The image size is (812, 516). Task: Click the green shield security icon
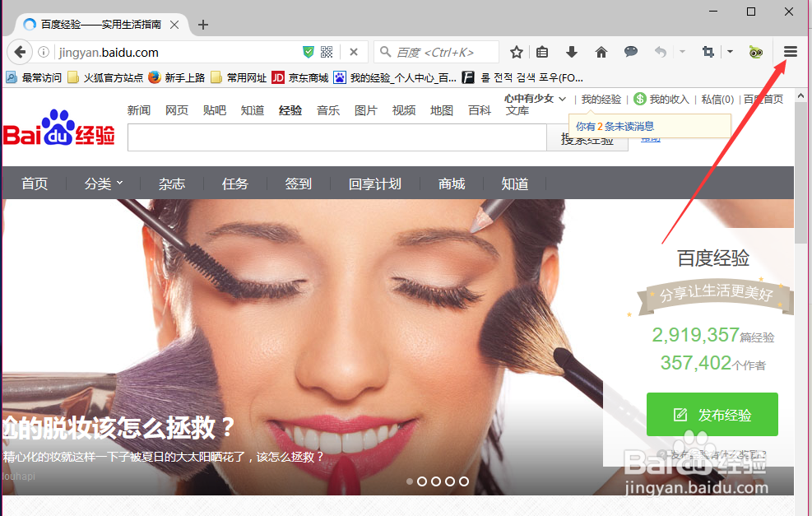309,52
